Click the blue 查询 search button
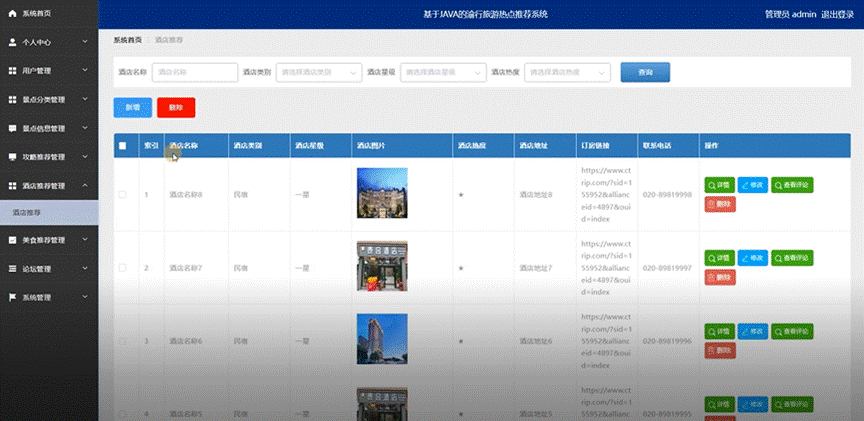The image size is (864, 421). pos(645,72)
